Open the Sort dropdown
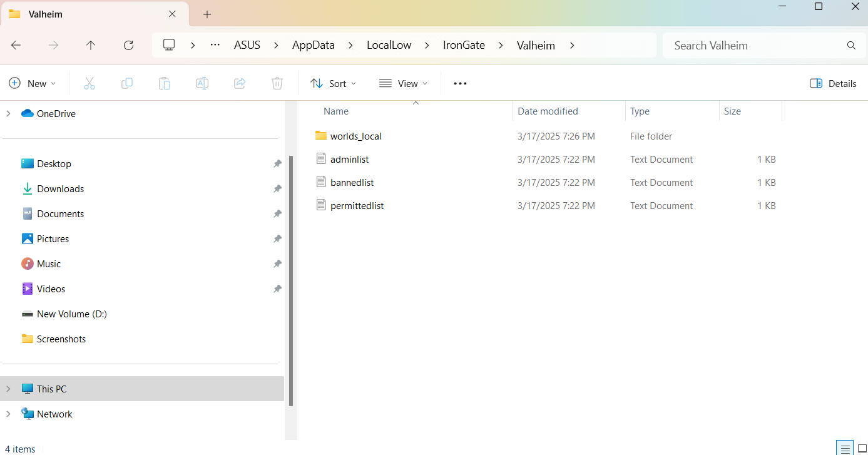868x455 pixels. tap(333, 83)
